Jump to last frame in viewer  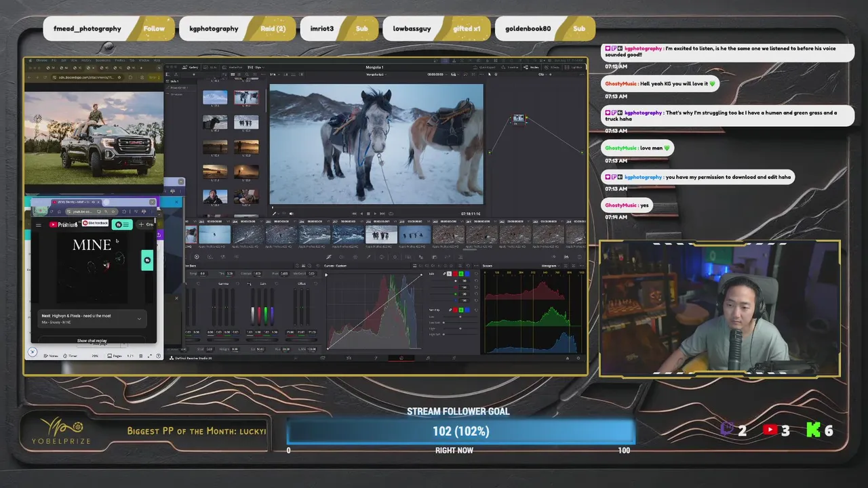tap(382, 213)
